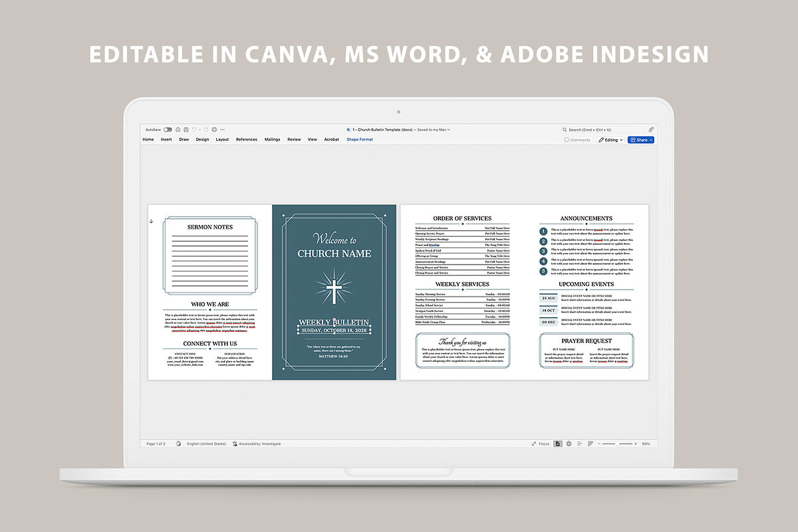
Task: Select the WEEKLY BULLETIN text box
Action: pos(334,323)
